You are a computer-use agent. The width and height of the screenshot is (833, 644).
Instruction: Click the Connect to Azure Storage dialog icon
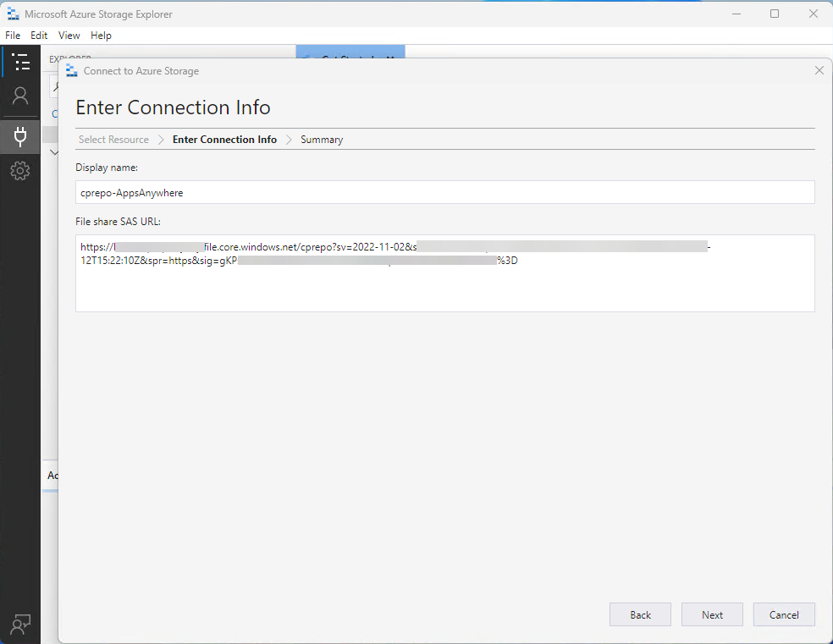(72, 71)
